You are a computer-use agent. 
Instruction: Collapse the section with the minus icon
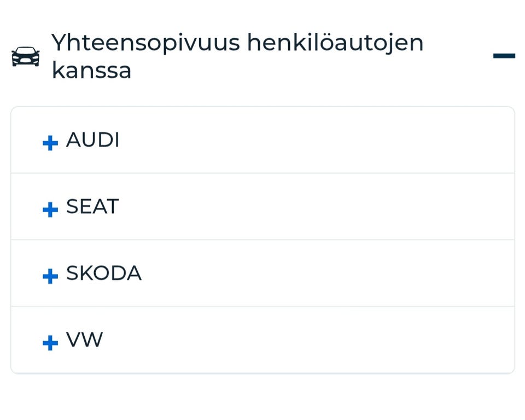[x=504, y=56]
